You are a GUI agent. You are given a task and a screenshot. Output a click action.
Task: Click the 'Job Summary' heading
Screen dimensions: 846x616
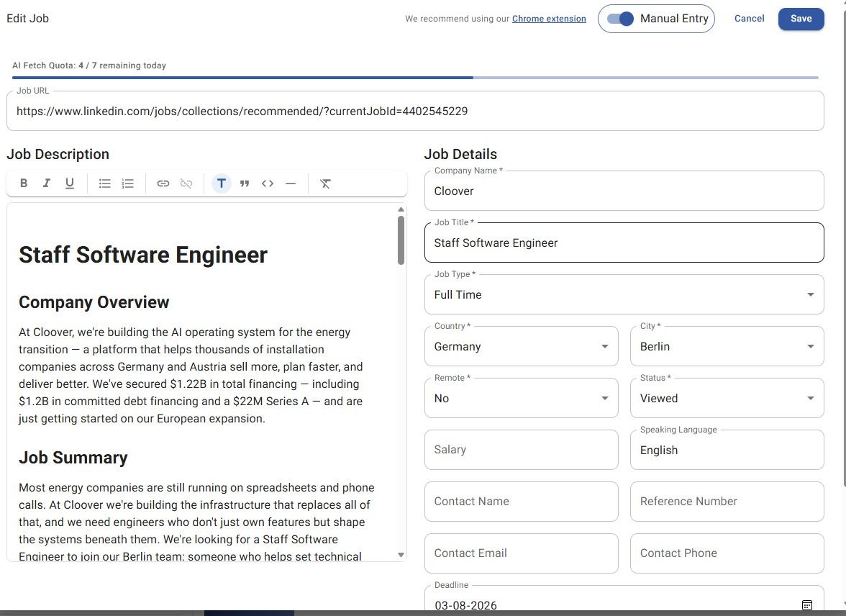[x=73, y=458]
